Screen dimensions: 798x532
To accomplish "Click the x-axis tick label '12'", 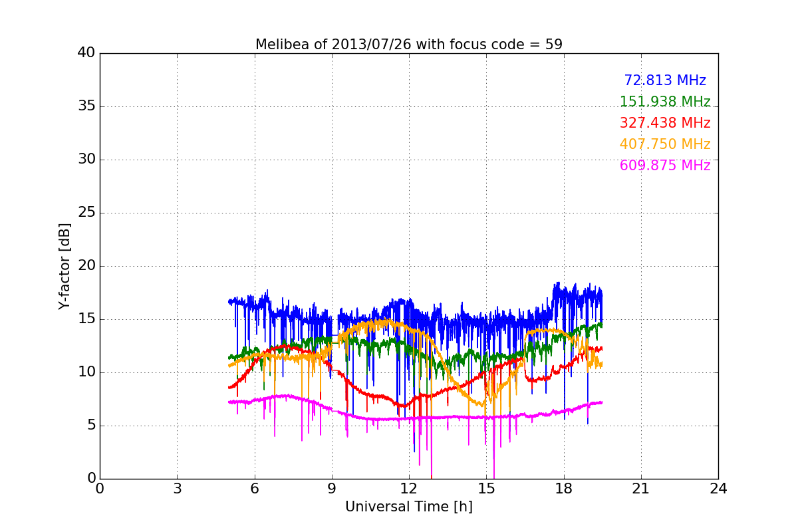I will pos(409,489).
